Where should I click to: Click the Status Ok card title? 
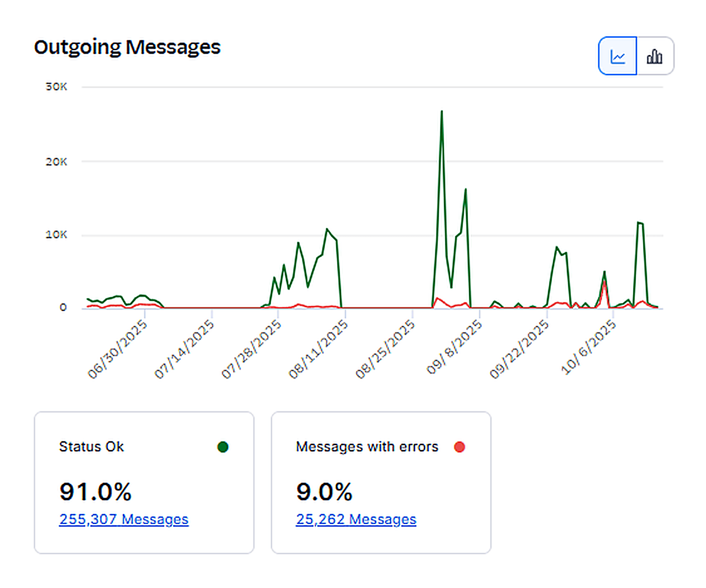pyautogui.click(x=92, y=447)
